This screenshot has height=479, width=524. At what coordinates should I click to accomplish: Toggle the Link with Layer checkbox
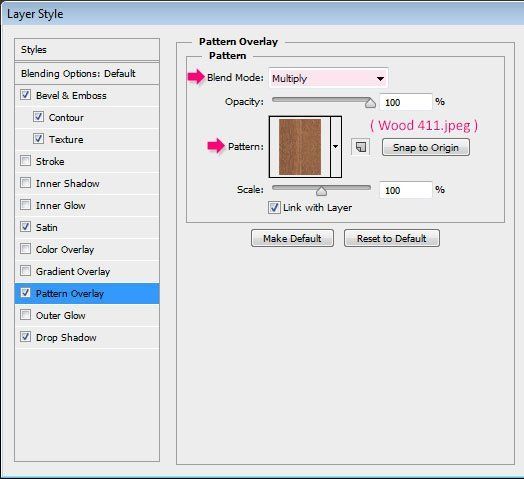point(274,207)
